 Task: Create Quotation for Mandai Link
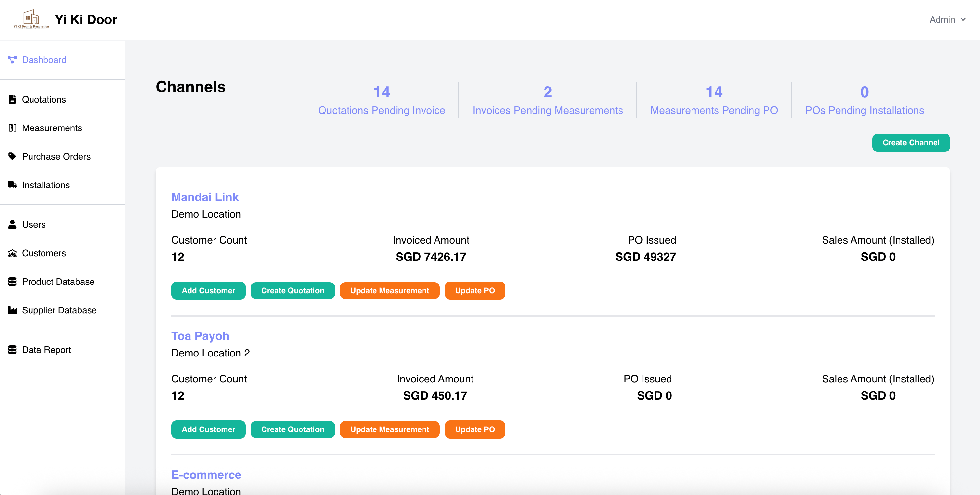point(293,290)
